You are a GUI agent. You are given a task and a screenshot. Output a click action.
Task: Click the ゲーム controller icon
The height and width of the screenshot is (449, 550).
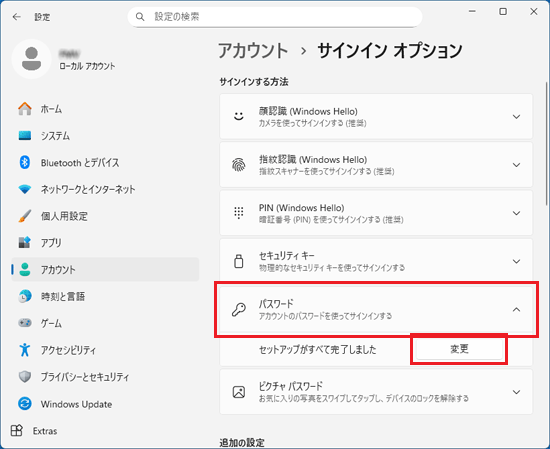(x=25, y=323)
